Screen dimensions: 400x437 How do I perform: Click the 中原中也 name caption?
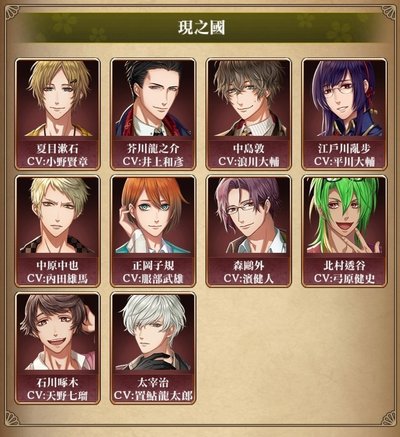click(58, 265)
